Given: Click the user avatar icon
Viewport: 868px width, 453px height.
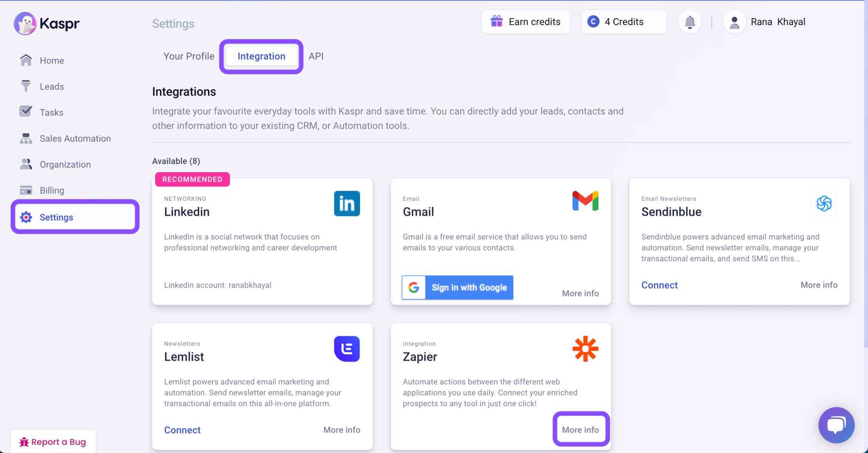Looking at the screenshot, I should pos(734,22).
